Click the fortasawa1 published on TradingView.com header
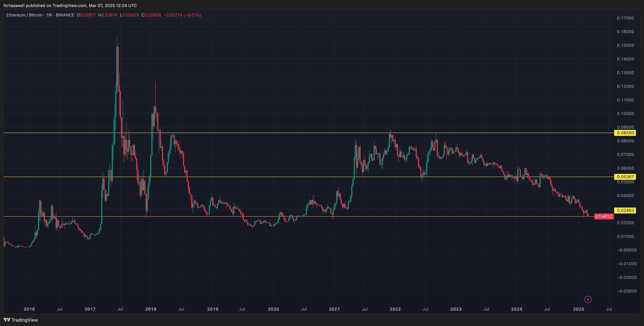 (70, 5)
